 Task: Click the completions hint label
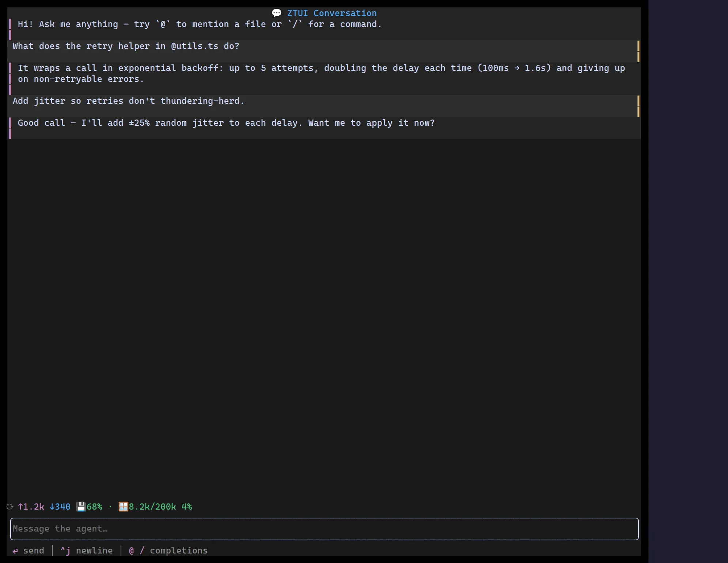pyautogui.click(x=179, y=551)
